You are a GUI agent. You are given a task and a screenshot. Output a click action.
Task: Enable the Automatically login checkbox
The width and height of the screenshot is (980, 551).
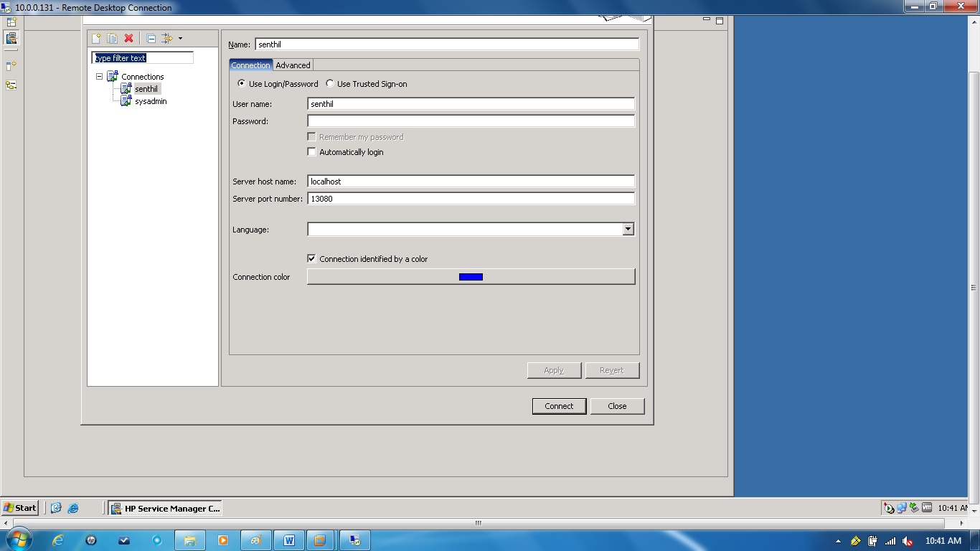[x=311, y=151]
